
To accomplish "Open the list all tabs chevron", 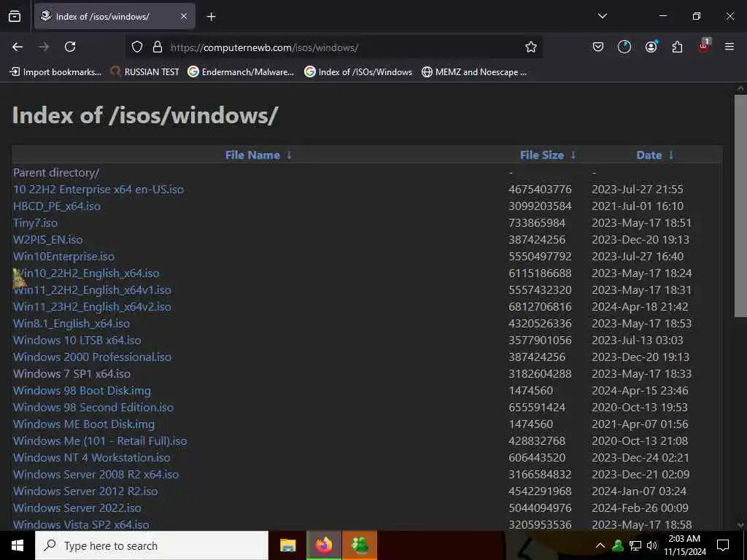I will (602, 16).
